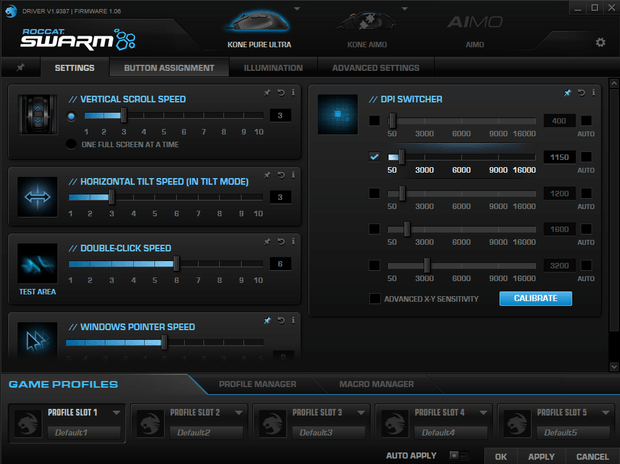Screen dimensions: 620x464
Task: Show info for Double-Click Speed
Action: point(293,241)
